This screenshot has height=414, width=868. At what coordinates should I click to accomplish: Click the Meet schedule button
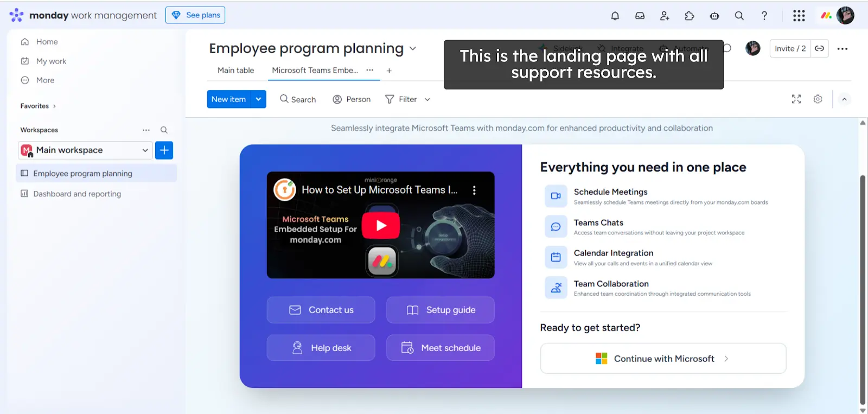(440, 348)
